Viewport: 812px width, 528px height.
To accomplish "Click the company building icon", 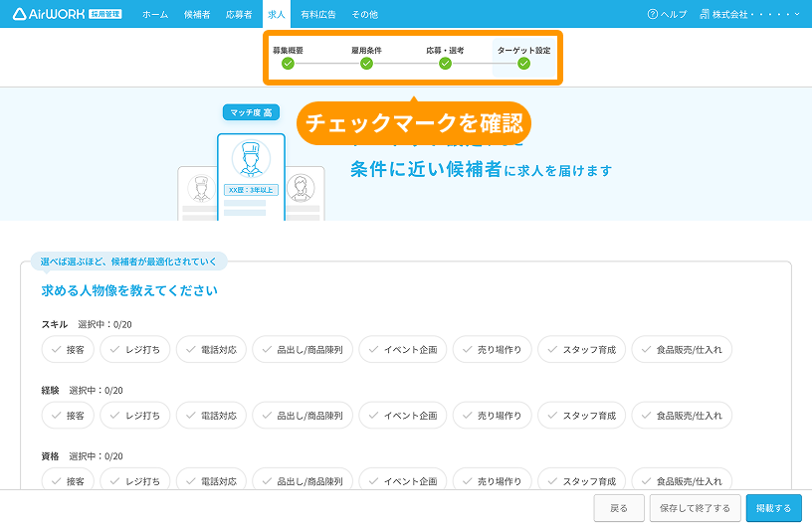I will [x=705, y=14].
